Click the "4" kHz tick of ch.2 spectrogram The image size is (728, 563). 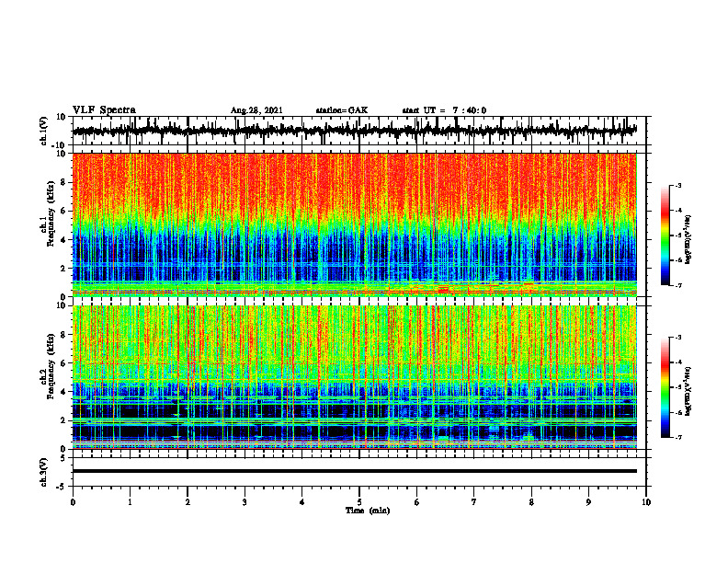[x=63, y=392]
